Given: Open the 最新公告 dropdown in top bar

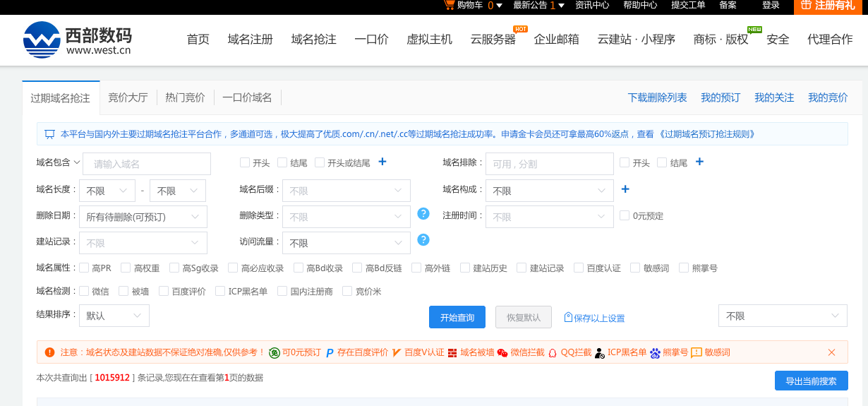Looking at the screenshot, I should [538, 6].
